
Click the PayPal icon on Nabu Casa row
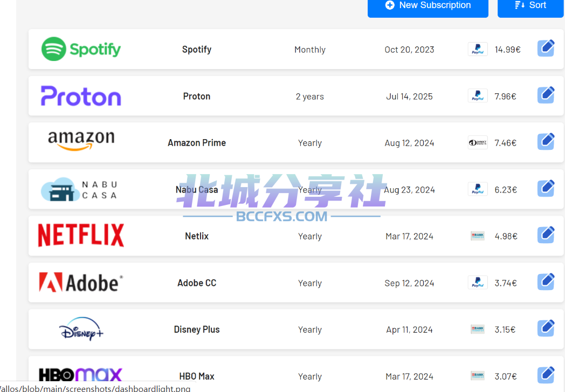coord(478,189)
